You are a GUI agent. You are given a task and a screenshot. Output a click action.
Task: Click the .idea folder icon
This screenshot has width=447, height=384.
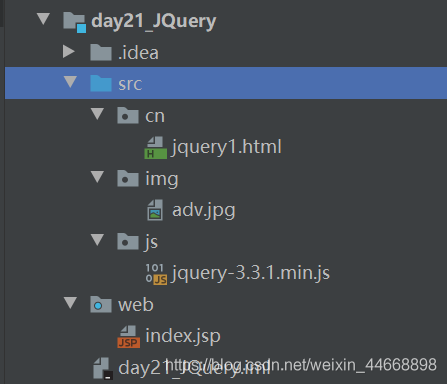(101, 52)
